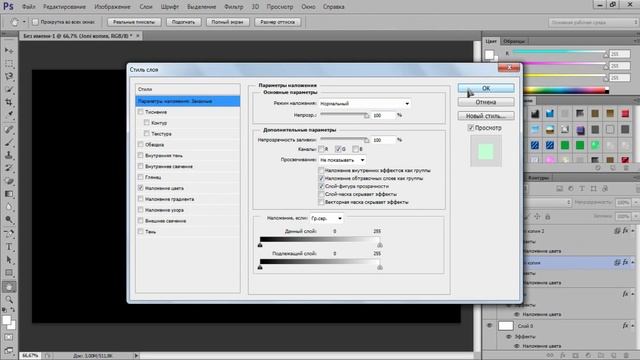
Task: Toggle the G channel checkbox
Action: 338,149
